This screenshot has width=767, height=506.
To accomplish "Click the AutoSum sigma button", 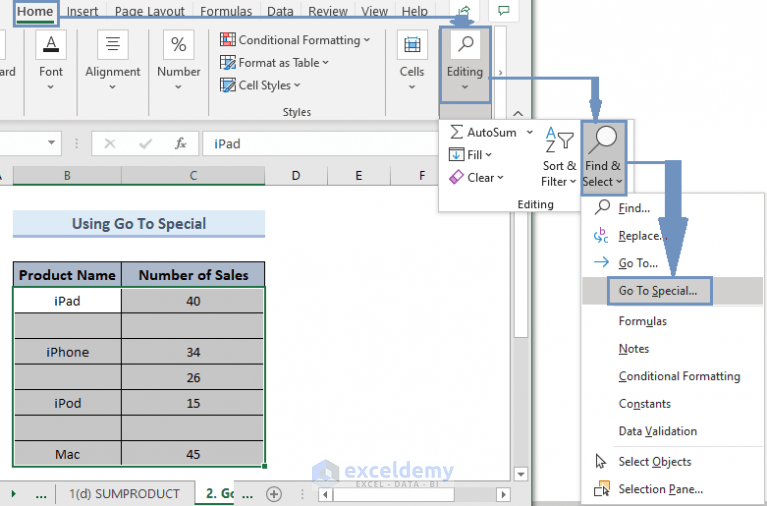I will [x=483, y=132].
